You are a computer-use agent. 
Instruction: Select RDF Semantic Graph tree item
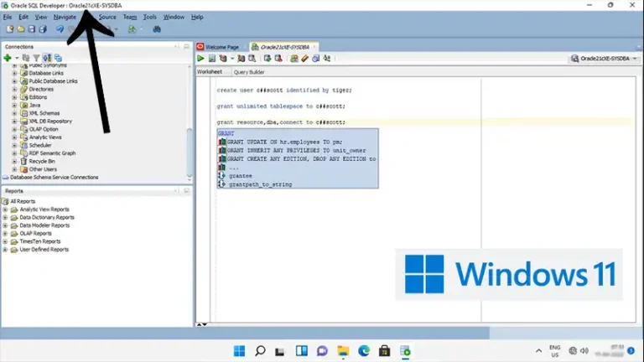[52, 153]
